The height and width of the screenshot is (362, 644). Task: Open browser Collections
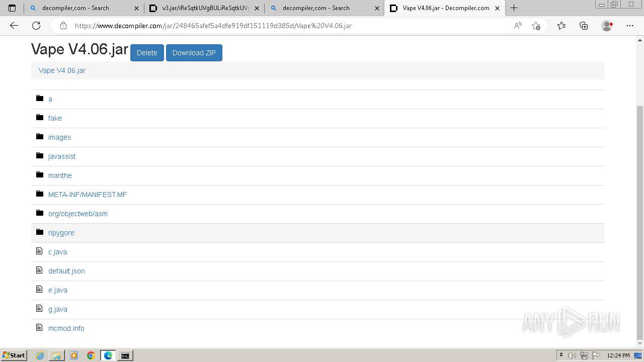point(584,26)
